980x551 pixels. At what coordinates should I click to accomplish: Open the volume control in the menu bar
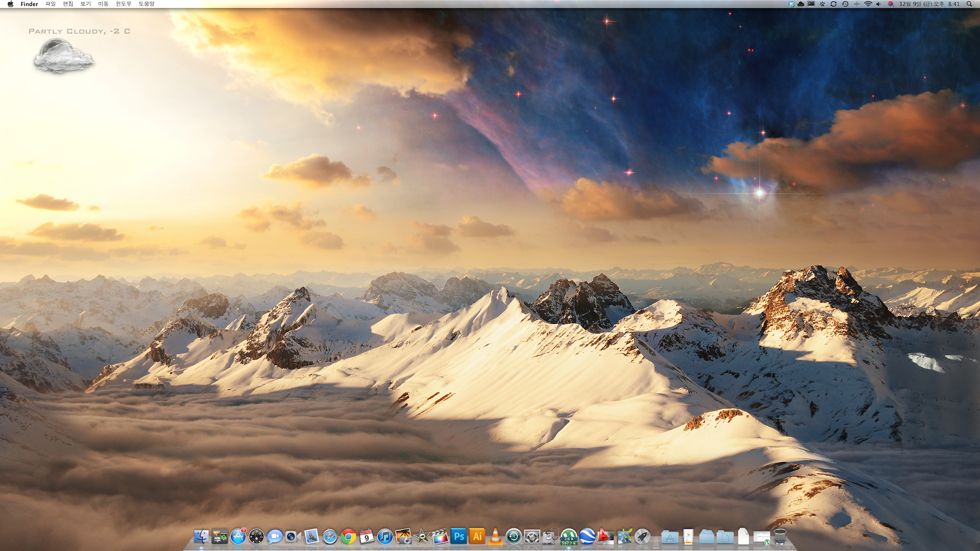coord(878,4)
